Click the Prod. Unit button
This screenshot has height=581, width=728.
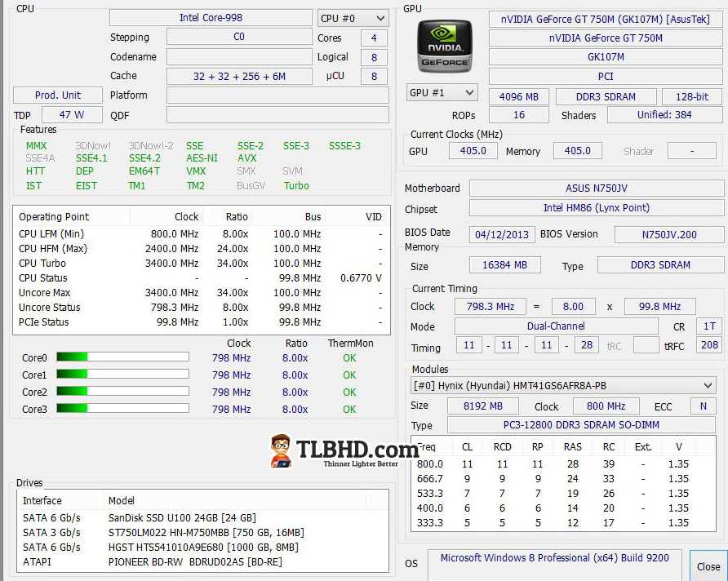pos(58,95)
